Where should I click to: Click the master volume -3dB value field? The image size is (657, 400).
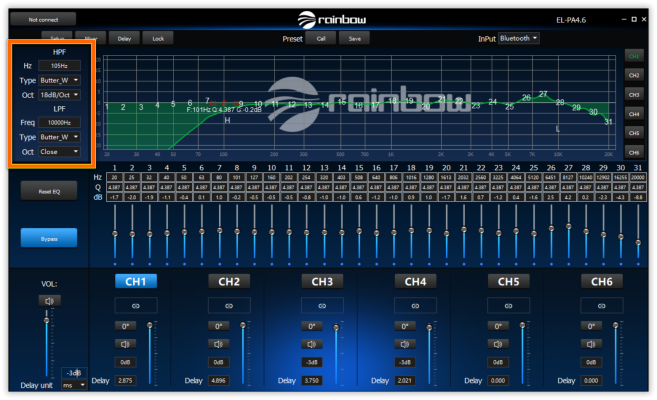point(74,372)
